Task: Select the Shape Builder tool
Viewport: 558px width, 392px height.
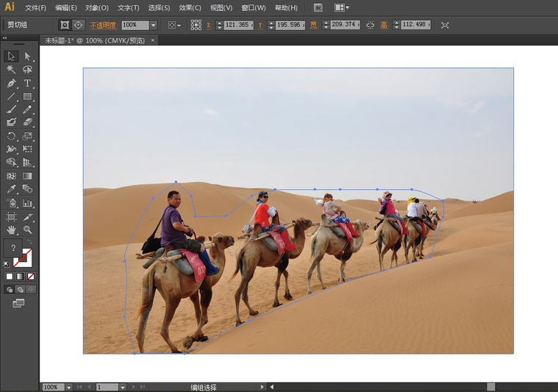Action: coord(11,162)
